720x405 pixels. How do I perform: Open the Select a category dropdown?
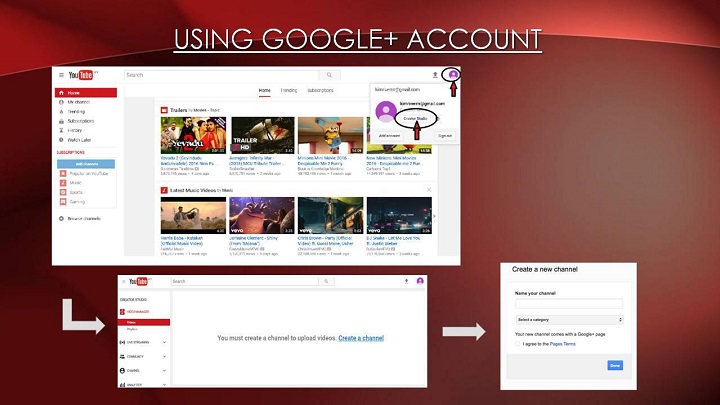(569, 320)
